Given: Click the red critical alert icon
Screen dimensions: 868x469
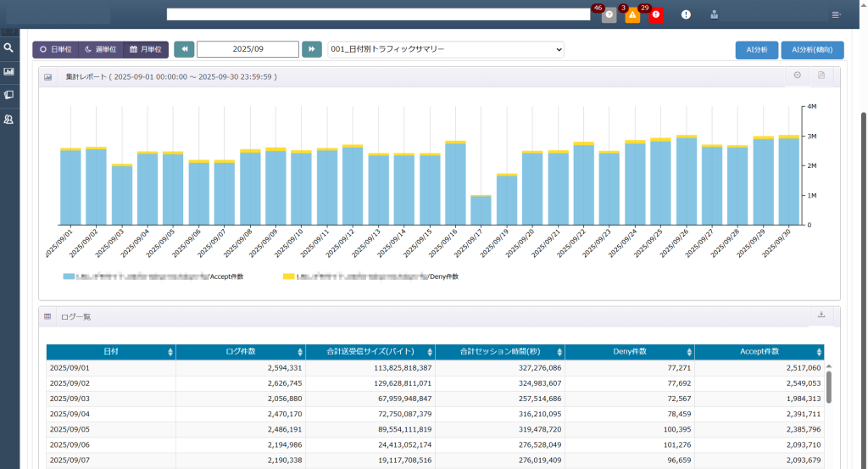Looking at the screenshot, I should [656, 14].
